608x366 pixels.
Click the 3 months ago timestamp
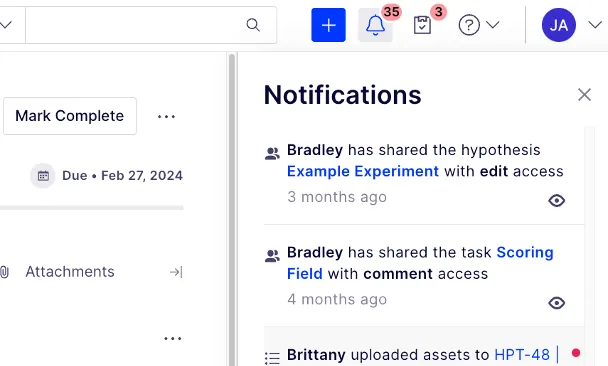click(x=337, y=197)
